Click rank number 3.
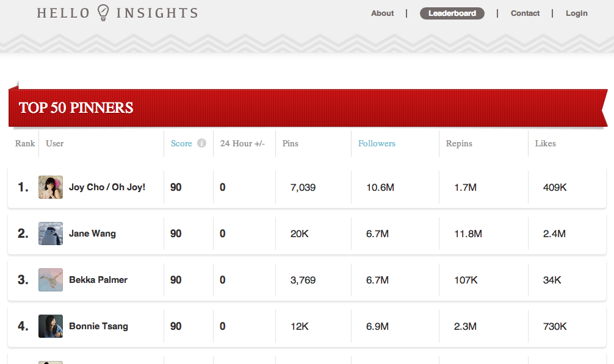614x364 pixels. [23, 280]
